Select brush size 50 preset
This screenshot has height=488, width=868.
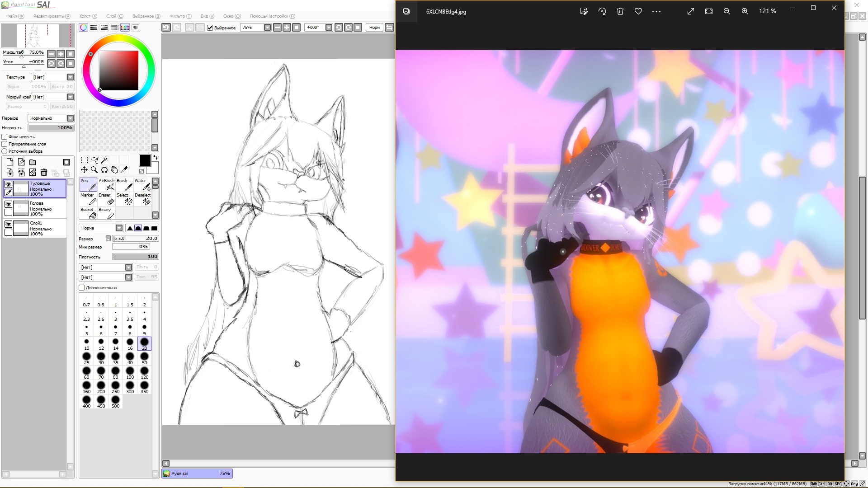[145, 357]
